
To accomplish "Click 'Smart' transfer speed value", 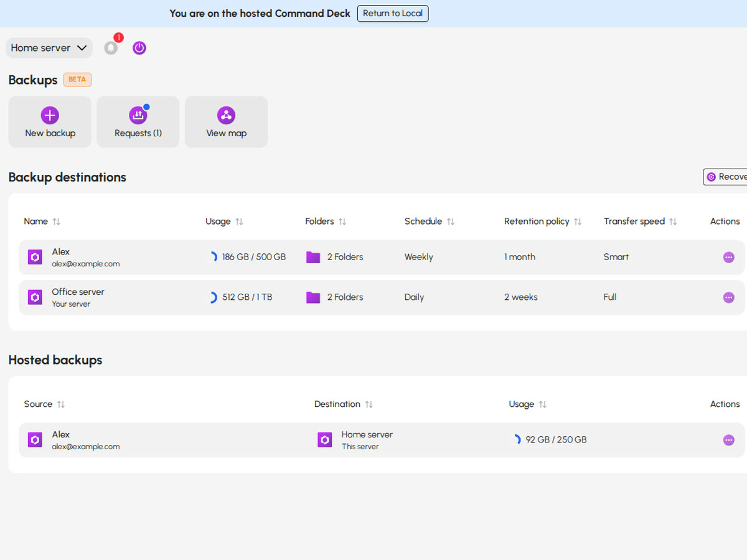I will (616, 257).
